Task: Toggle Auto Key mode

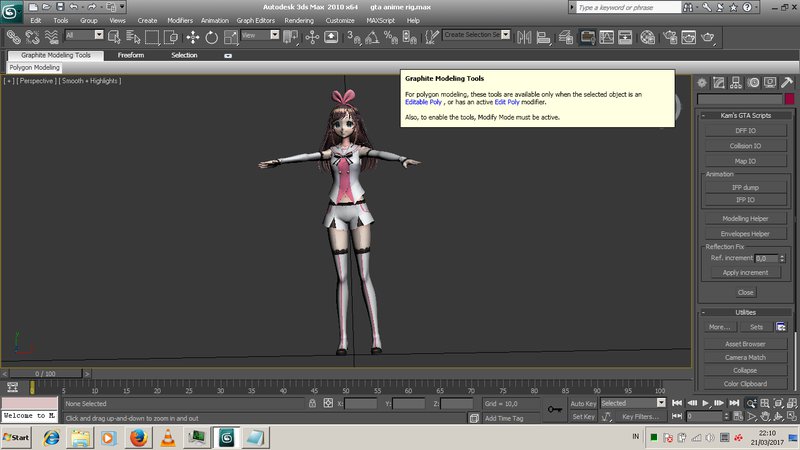Action: (x=583, y=404)
